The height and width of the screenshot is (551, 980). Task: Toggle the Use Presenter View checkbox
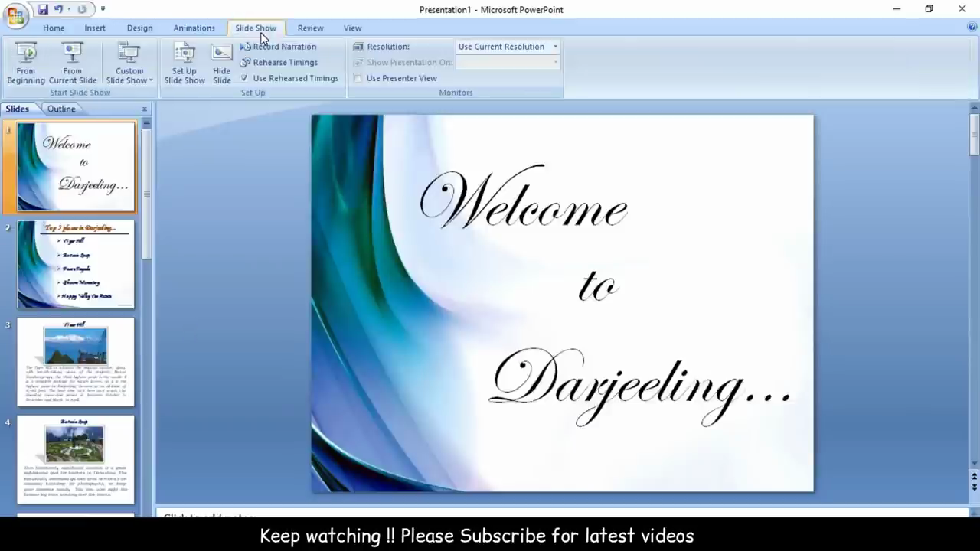[358, 78]
